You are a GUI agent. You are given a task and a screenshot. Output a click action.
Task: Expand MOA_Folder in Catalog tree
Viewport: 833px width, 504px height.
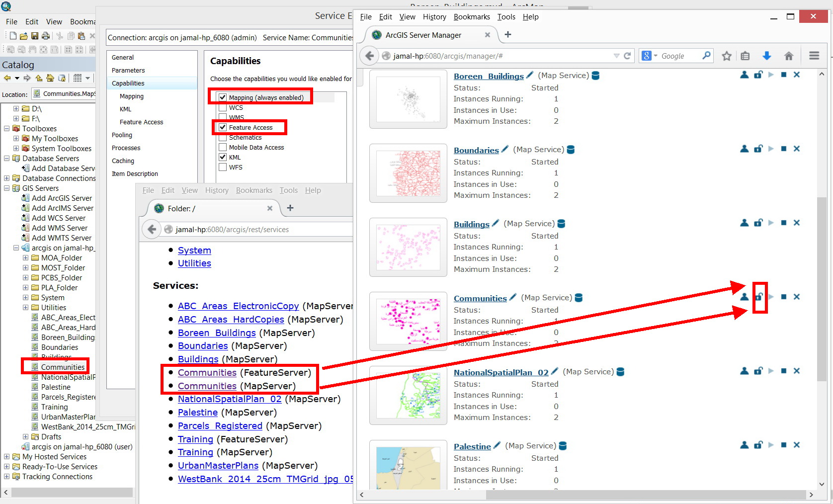(25, 257)
